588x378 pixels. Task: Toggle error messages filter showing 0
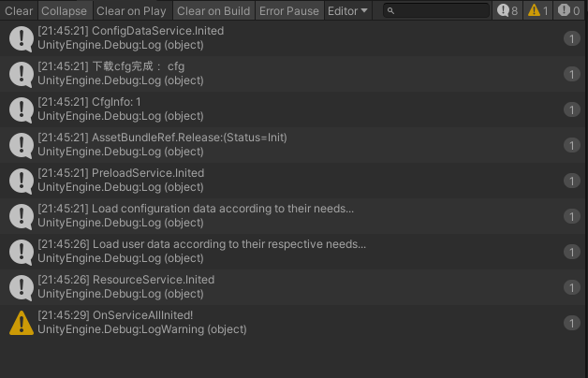[569, 11]
